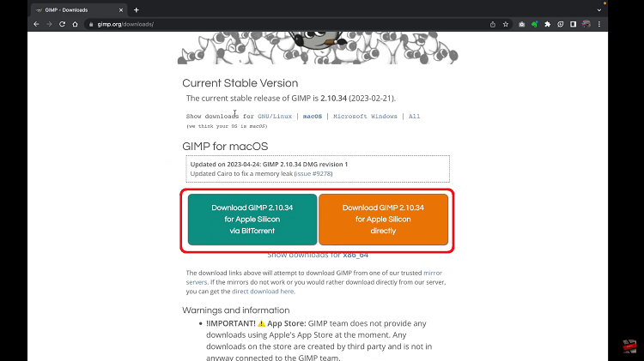The image size is (644, 361).
Task: Show downloads for Microsoft Windows
Action: [365, 116]
